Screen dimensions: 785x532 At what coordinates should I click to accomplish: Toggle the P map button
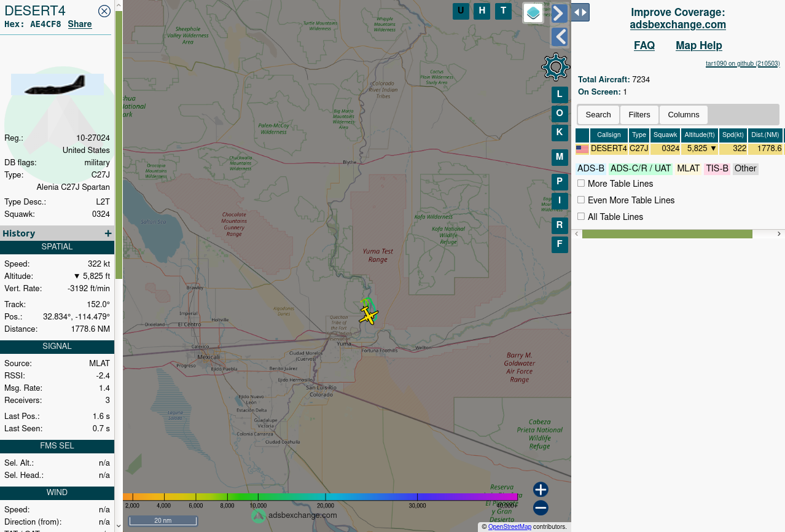[x=560, y=182]
